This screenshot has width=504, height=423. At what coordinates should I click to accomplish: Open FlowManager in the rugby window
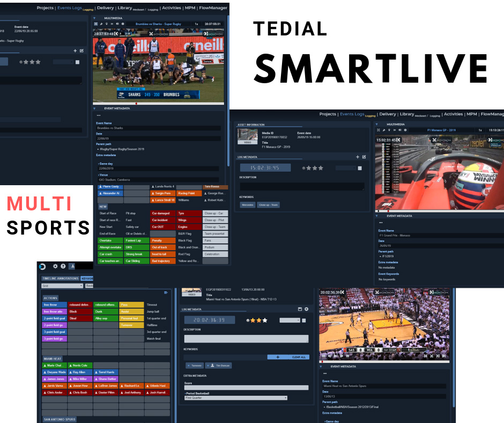[213, 8]
